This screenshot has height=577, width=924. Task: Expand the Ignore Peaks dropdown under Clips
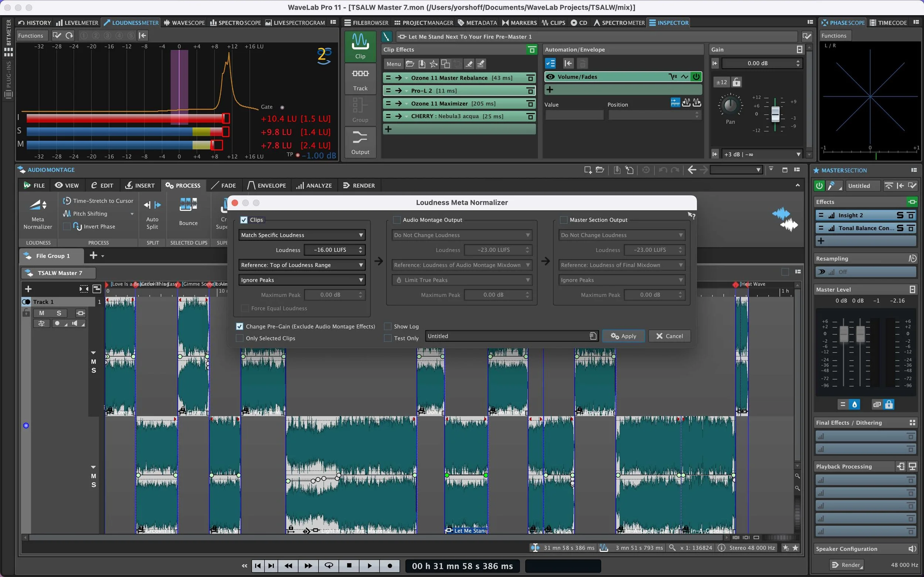(x=302, y=280)
